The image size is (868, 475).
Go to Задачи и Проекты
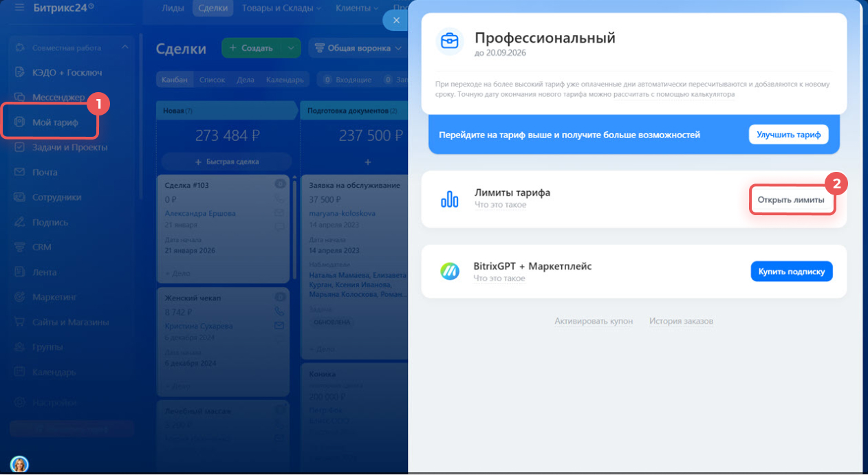[69, 147]
